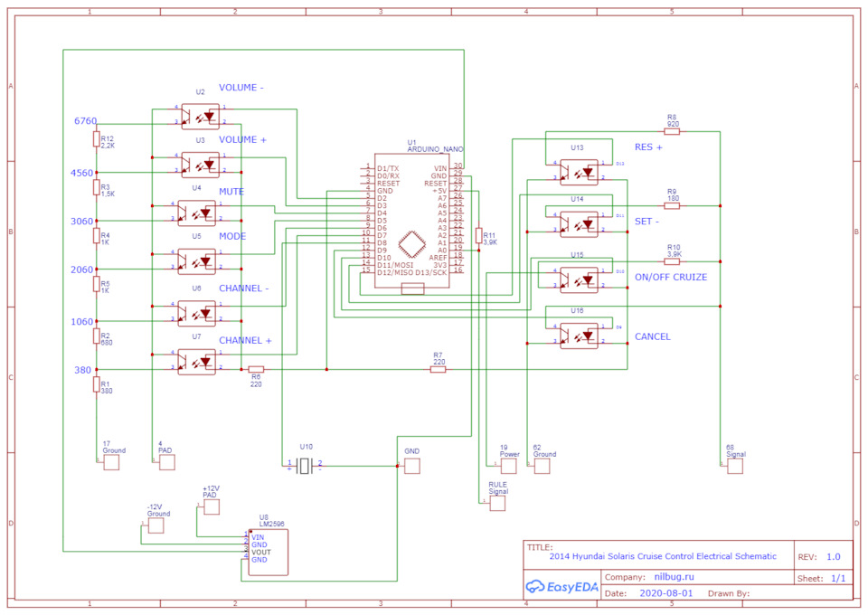
Task: Select resistor R2 680
Action: pyautogui.click(x=97, y=336)
